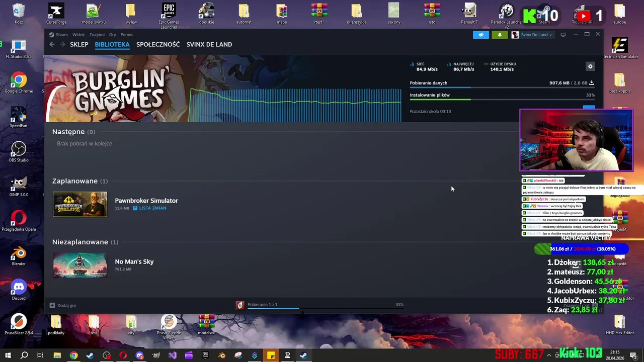Open Google Chrome desktop shortcut
This screenshot has width=644, height=362.
pyautogui.click(x=19, y=83)
